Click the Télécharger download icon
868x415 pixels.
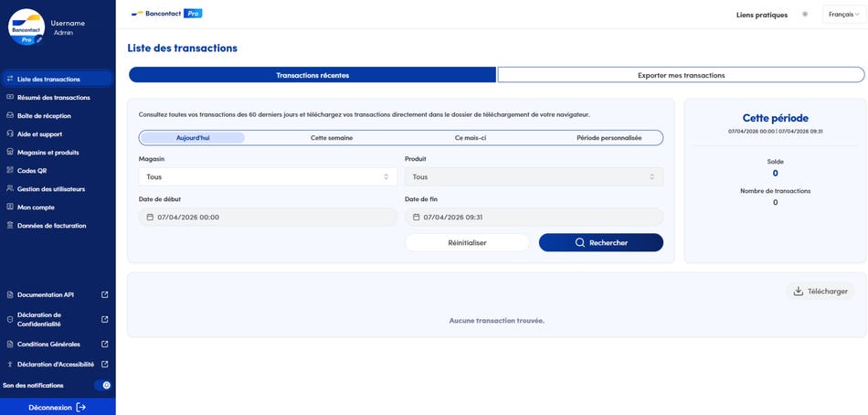click(798, 292)
